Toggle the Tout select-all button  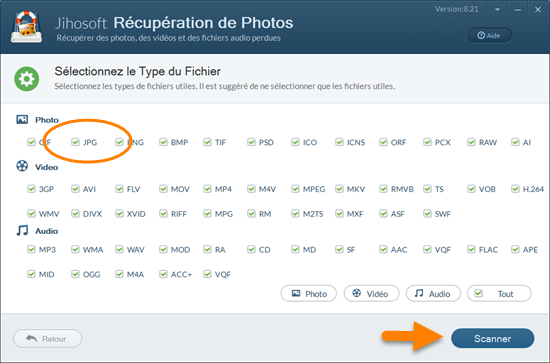coord(499,294)
